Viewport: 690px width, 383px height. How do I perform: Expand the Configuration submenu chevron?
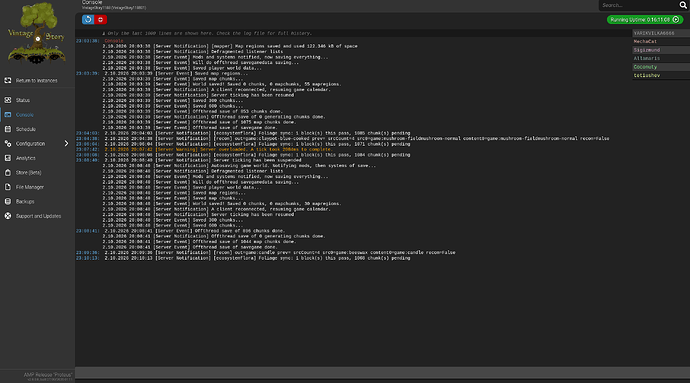(66, 144)
